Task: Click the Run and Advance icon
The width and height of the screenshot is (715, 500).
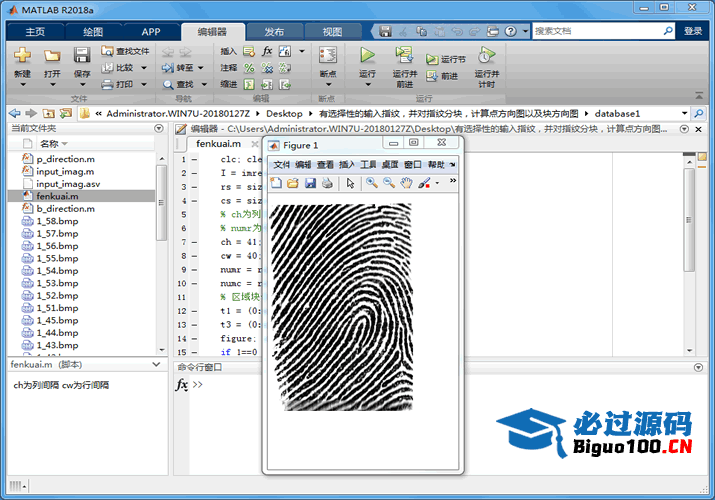Action: (404, 56)
